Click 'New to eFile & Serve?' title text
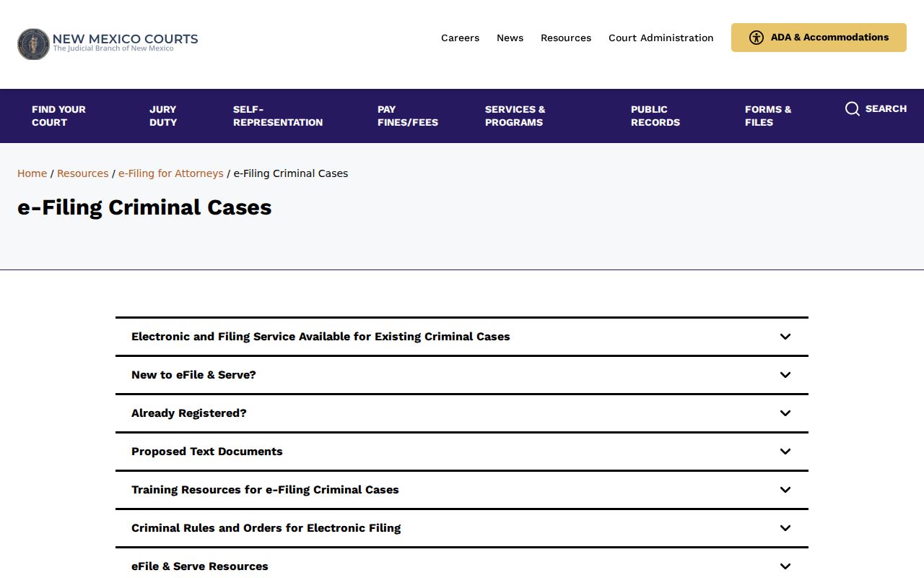 click(193, 375)
